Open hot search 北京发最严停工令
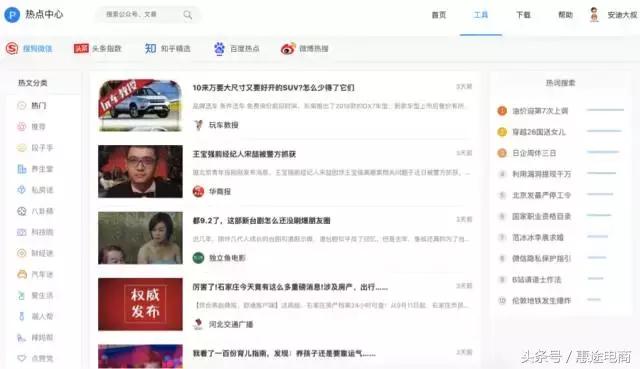Viewport: 640px width, 369px height. tap(542, 196)
